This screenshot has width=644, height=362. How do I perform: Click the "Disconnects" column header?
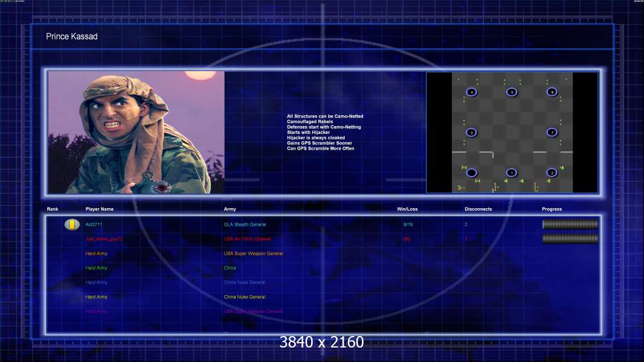pyautogui.click(x=478, y=209)
